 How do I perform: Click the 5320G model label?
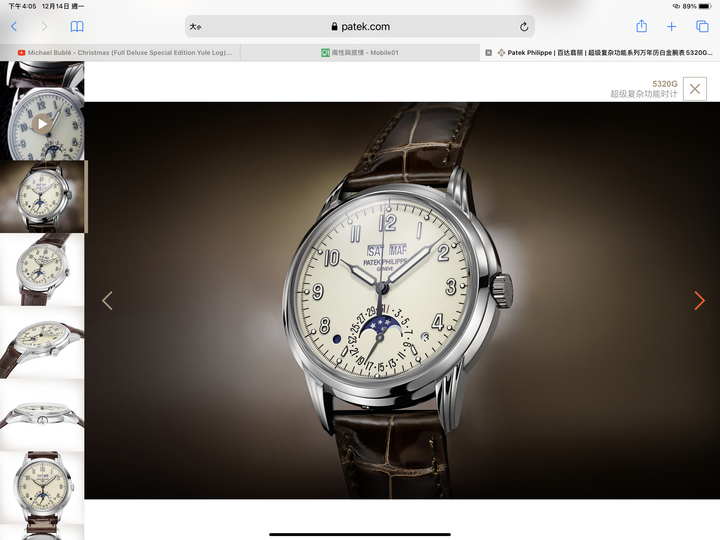664,84
